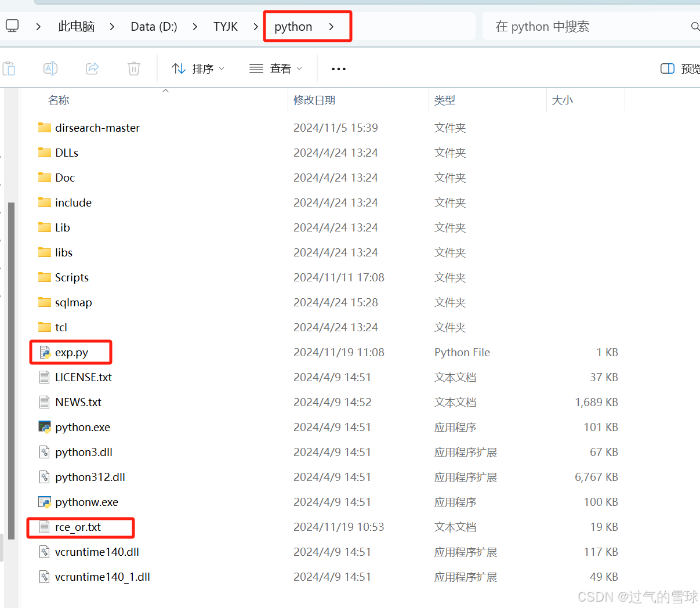Click the Paste icon in the toolbar
Viewport: 700px width, 608px height.
(9, 68)
